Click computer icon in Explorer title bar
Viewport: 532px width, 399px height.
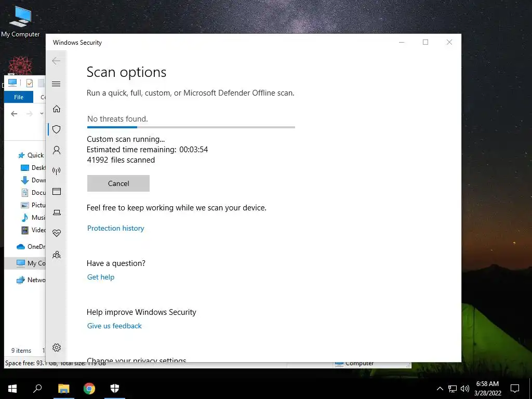point(12,83)
